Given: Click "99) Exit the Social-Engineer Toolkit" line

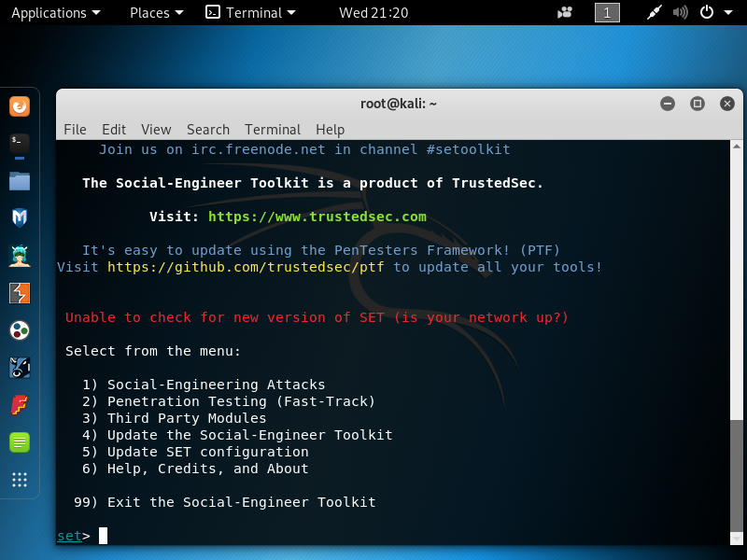Looking at the screenshot, I should point(225,502).
